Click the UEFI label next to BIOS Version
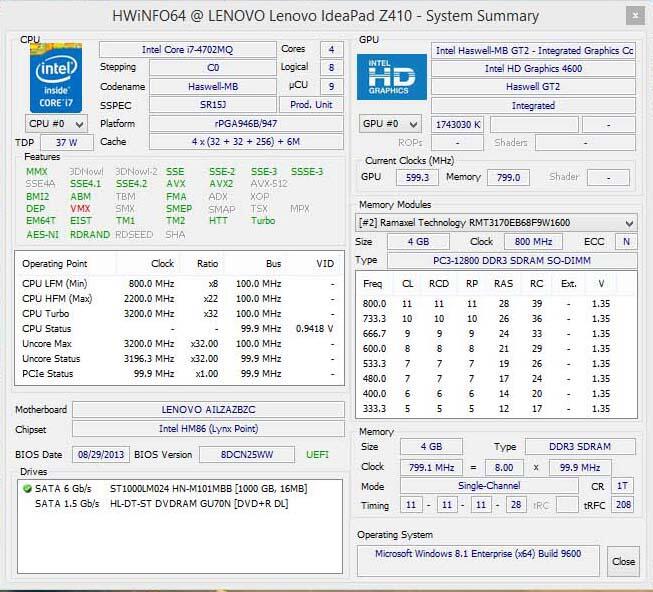Viewport: 653px width, 592px height. coord(317,454)
